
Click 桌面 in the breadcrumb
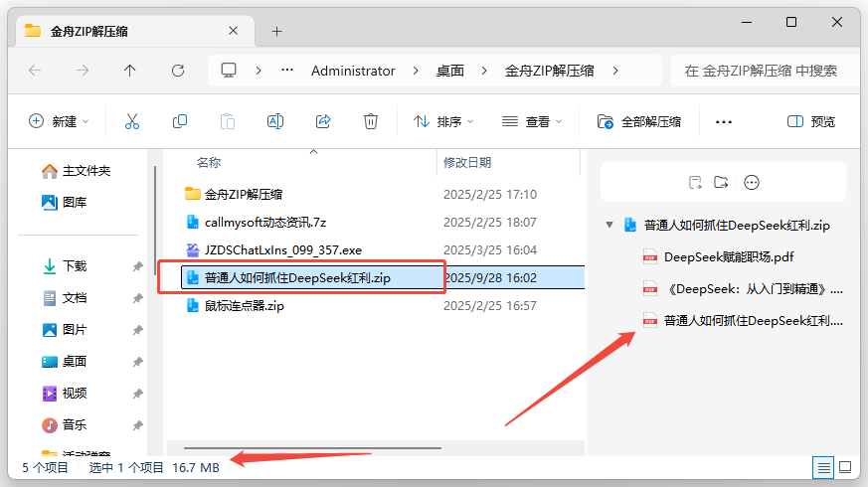pos(450,71)
